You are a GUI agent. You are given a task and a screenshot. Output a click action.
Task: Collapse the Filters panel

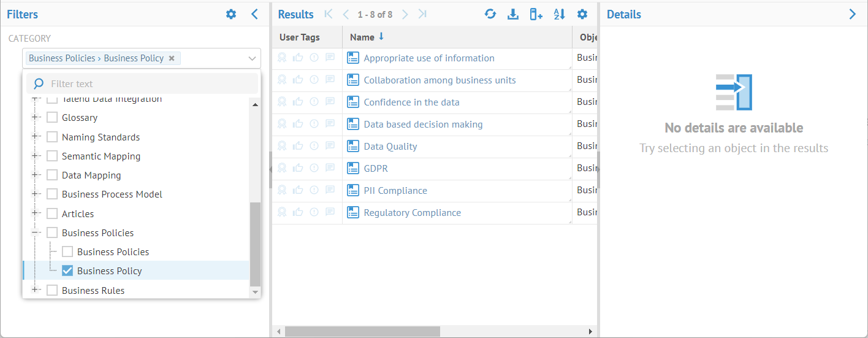point(255,14)
